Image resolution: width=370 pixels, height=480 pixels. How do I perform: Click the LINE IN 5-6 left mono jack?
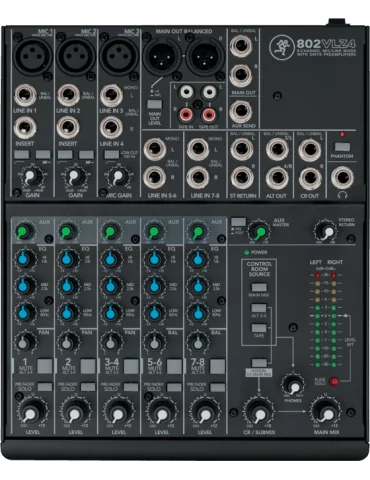pyautogui.click(x=155, y=149)
